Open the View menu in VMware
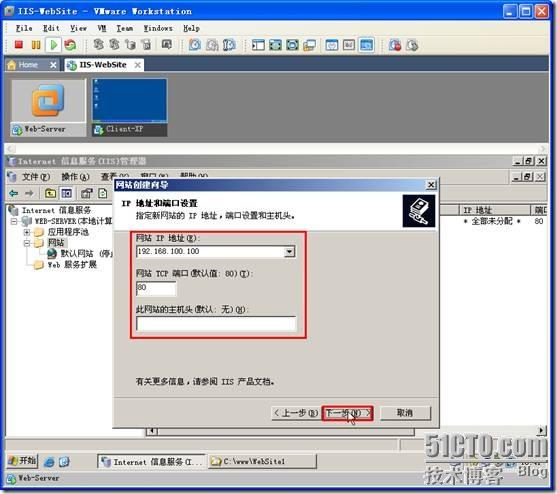557x494 pixels. pos(78,28)
